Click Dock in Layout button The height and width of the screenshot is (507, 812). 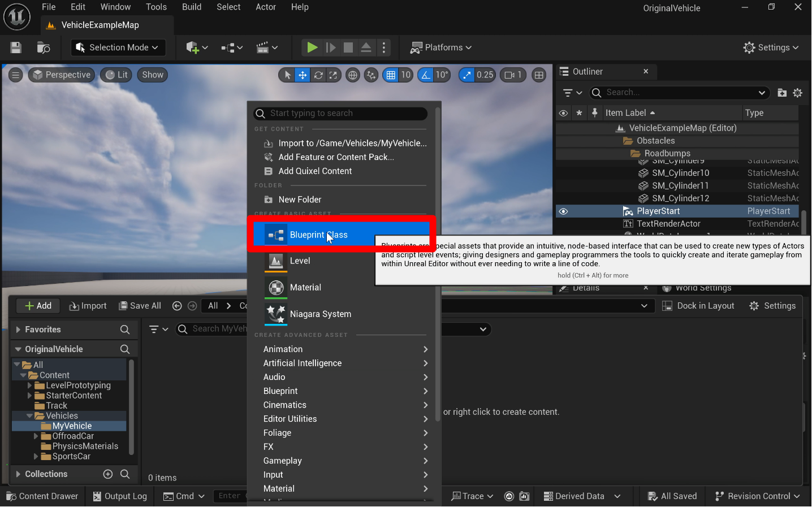(698, 306)
